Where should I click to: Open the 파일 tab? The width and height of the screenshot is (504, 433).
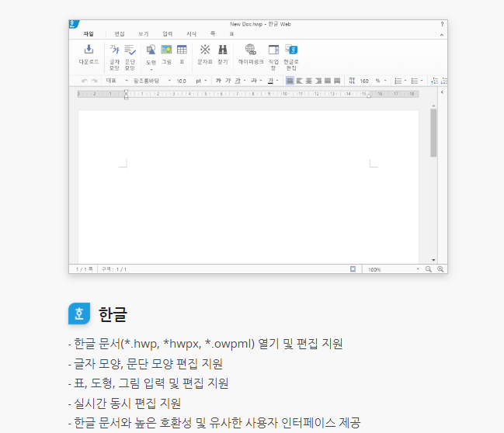[89, 33]
